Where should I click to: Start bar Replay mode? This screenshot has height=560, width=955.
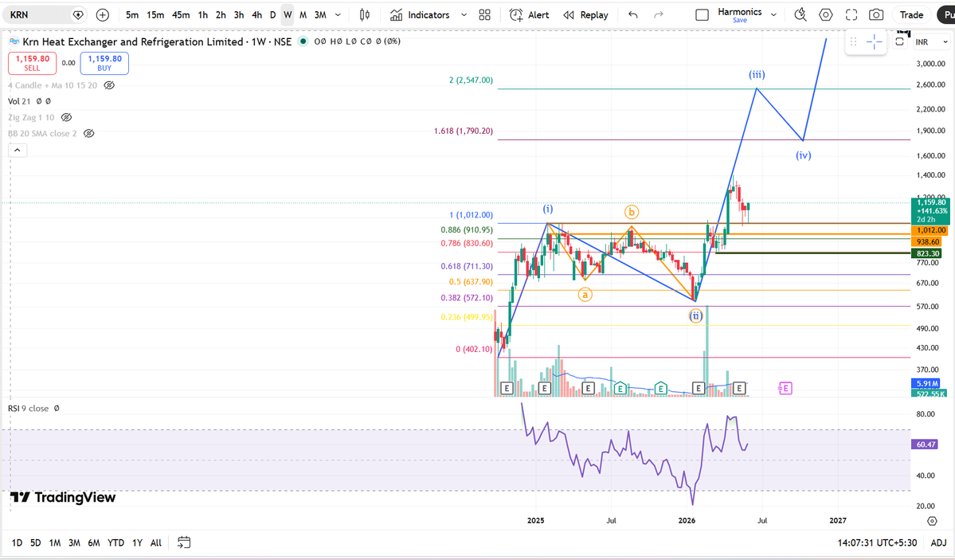tap(585, 15)
